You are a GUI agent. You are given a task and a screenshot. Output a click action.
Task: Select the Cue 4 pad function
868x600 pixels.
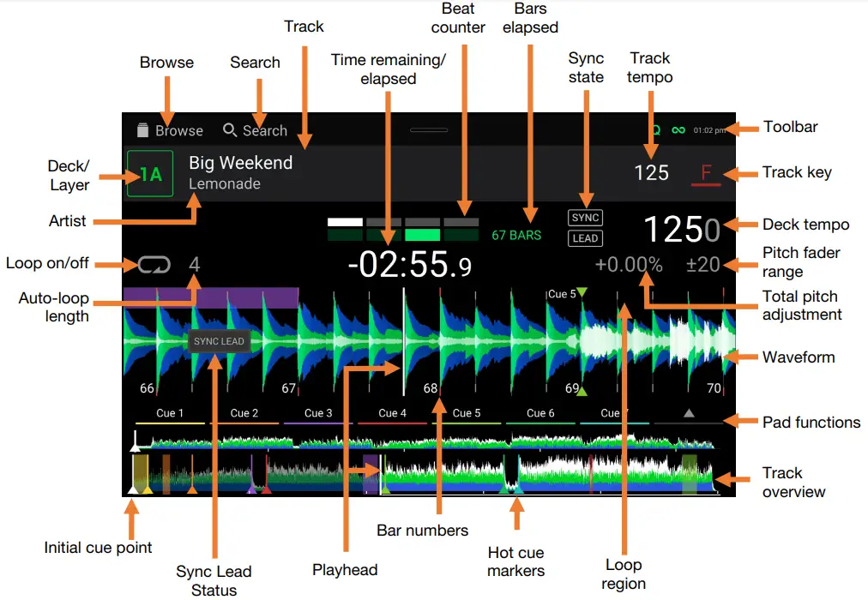(x=393, y=414)
